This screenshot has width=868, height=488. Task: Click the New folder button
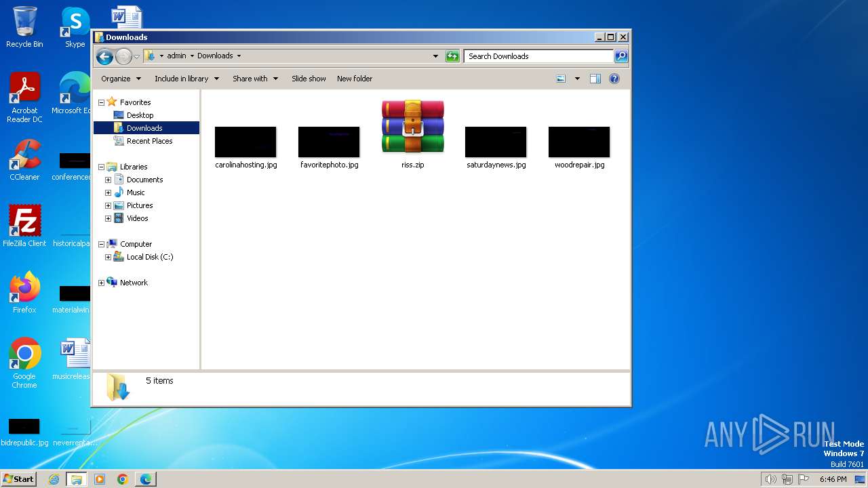[355, 79]
